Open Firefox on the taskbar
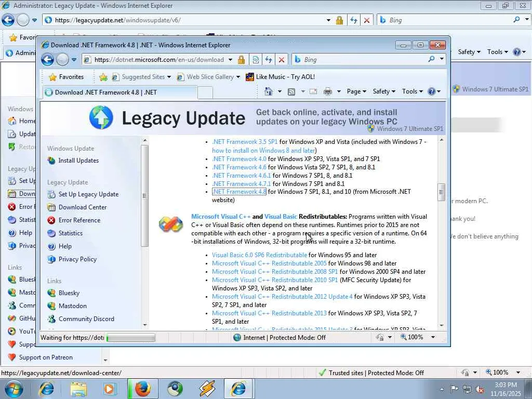Viewport: 532px width, 399px height. pyautogui.click(x=143, y=389)
